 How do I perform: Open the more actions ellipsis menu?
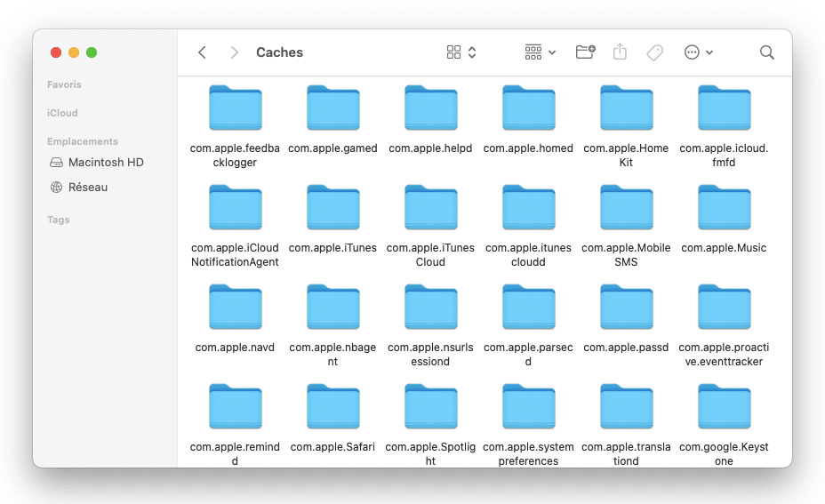699,52
